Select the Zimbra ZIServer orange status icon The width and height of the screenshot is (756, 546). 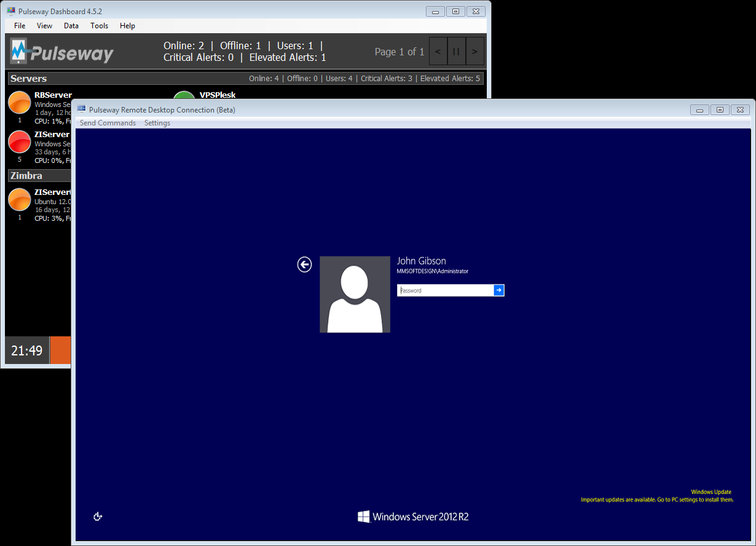pos(20,200)
